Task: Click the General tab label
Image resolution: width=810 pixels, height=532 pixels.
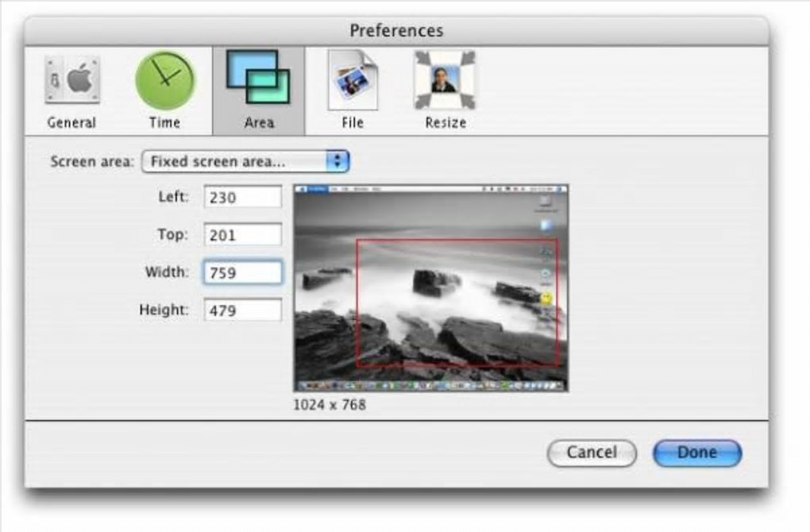Action: (71, 123)
